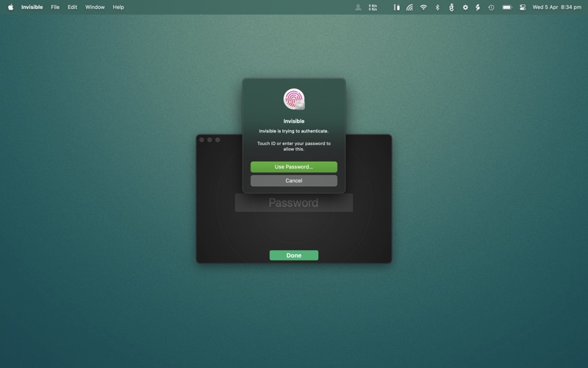Screen dimensions: 588x368
Task: Open the Help menu
Action: tap(118, 7)
